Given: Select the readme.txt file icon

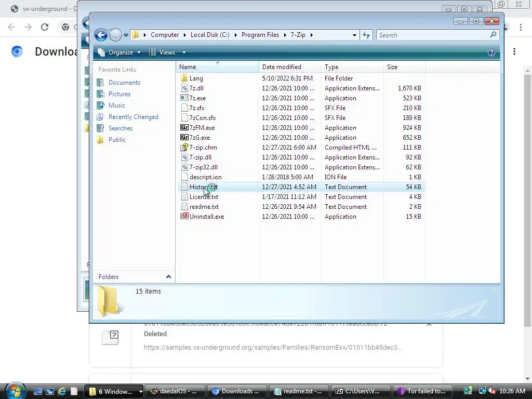Looking at the screenshot, I should tap(184, 207).
